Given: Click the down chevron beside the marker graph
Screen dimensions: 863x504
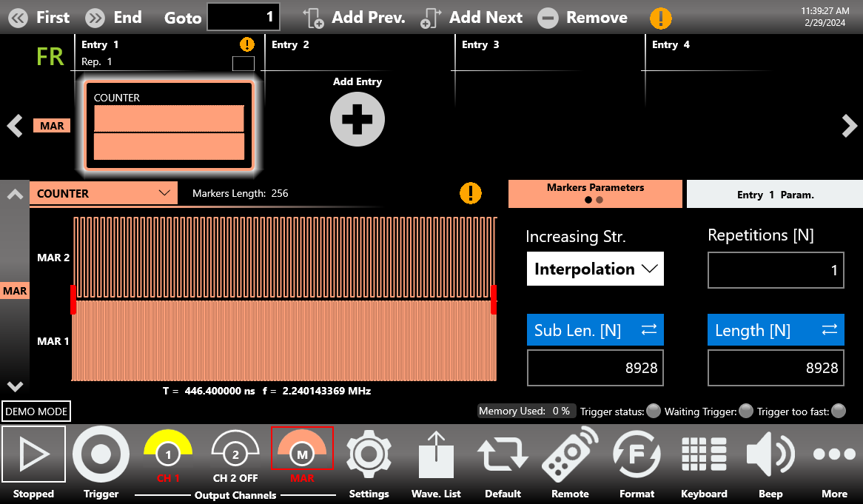Looking at the screenshot, I should [x=15, y=386].
